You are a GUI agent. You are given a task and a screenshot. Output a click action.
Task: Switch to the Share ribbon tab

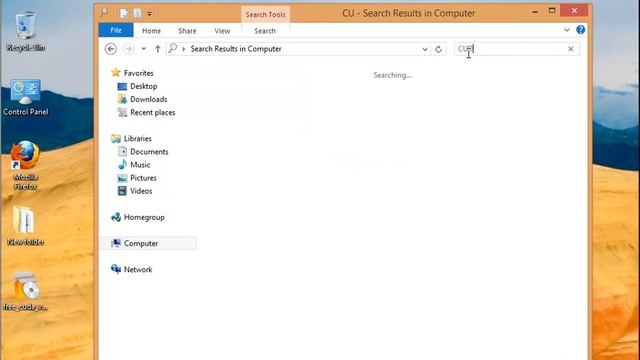pyautogui.click(x=187, y=31)
